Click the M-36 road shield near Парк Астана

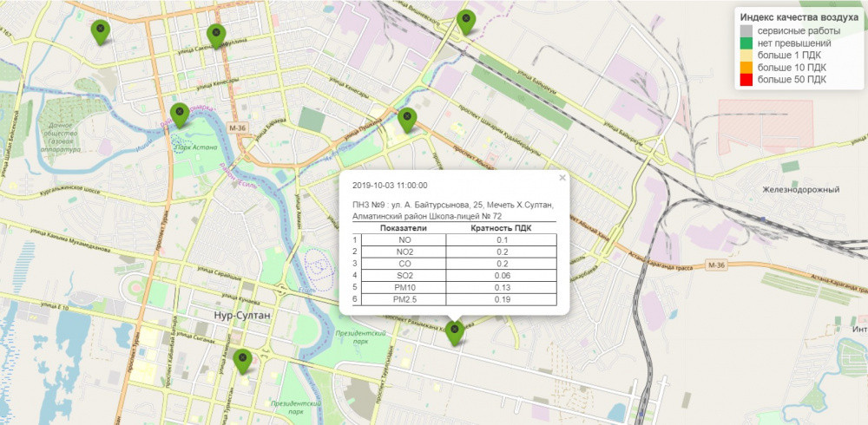[239, 128]
